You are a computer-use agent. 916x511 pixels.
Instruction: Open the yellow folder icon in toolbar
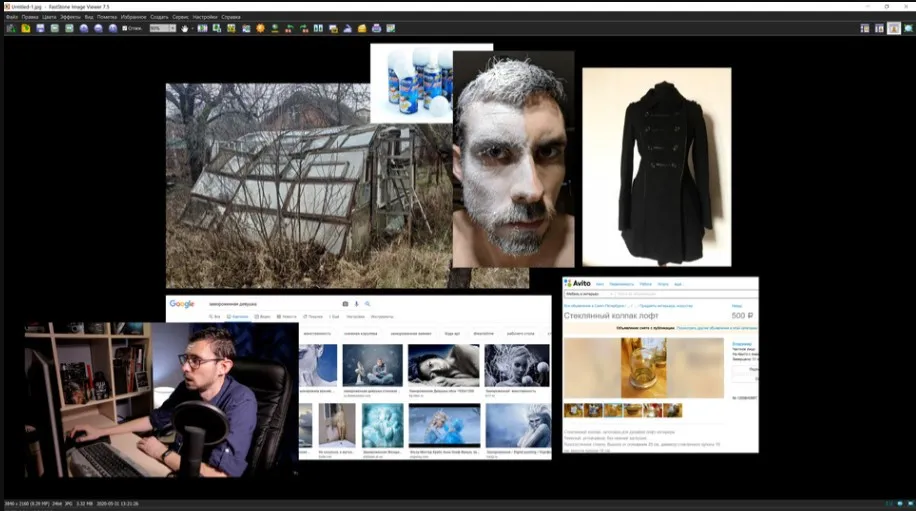pyautogui.click(x=362, y=28)
